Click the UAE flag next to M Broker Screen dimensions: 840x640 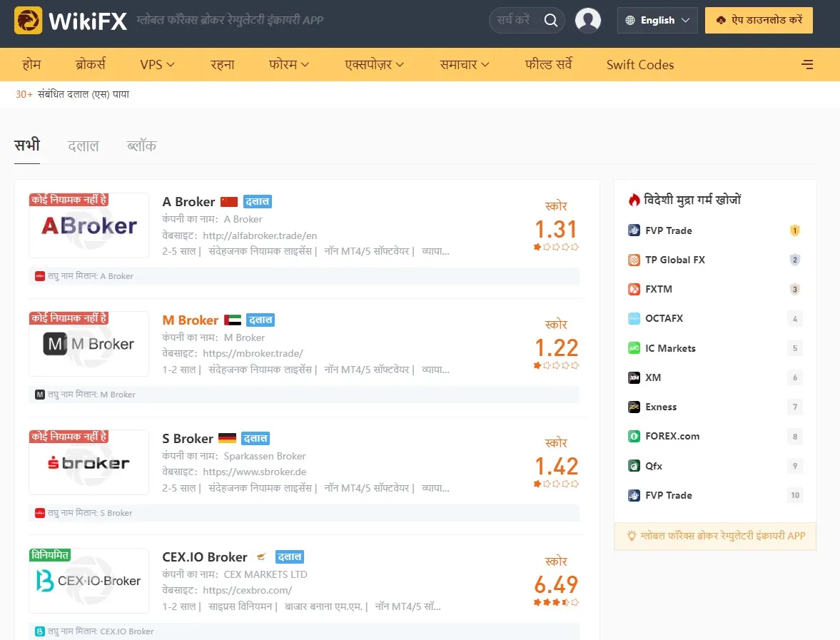(x=233, y=320)
